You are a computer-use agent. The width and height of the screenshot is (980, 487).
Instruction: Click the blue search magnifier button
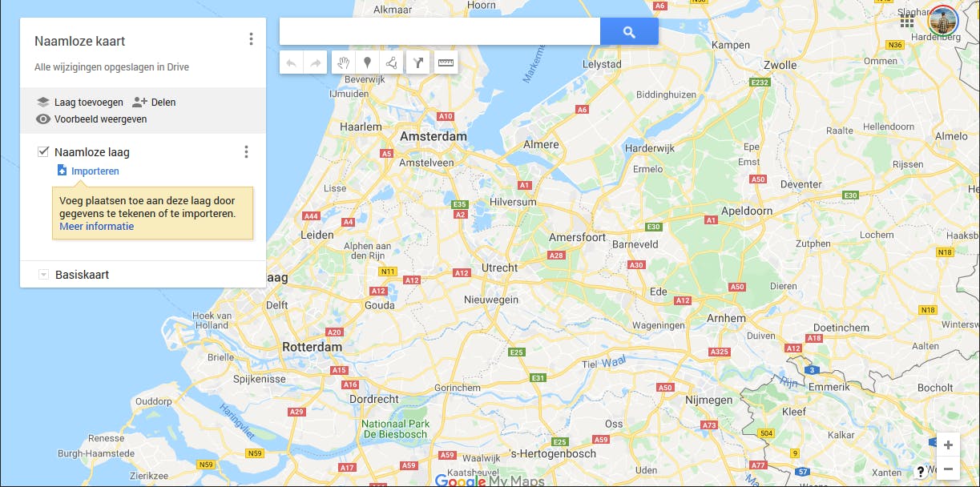tap(629, 32)
